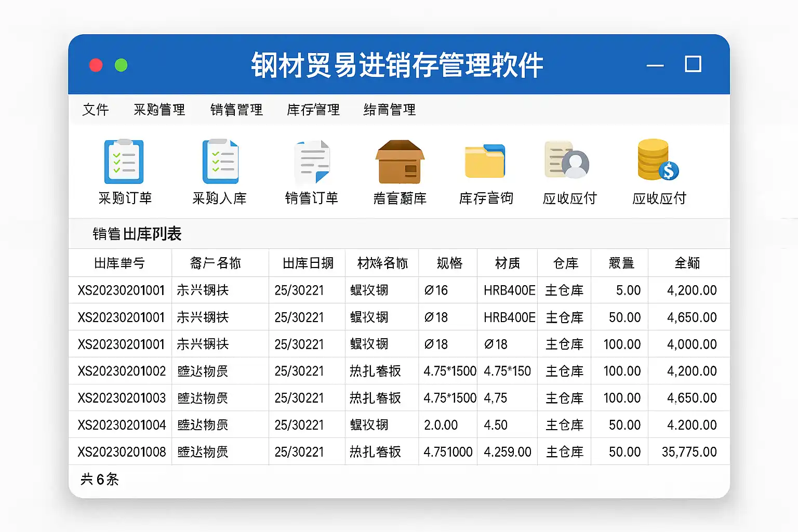This screenshot has width=798, height=532.
Task: Click the 出库日期 column header
Action: (308, 263)
